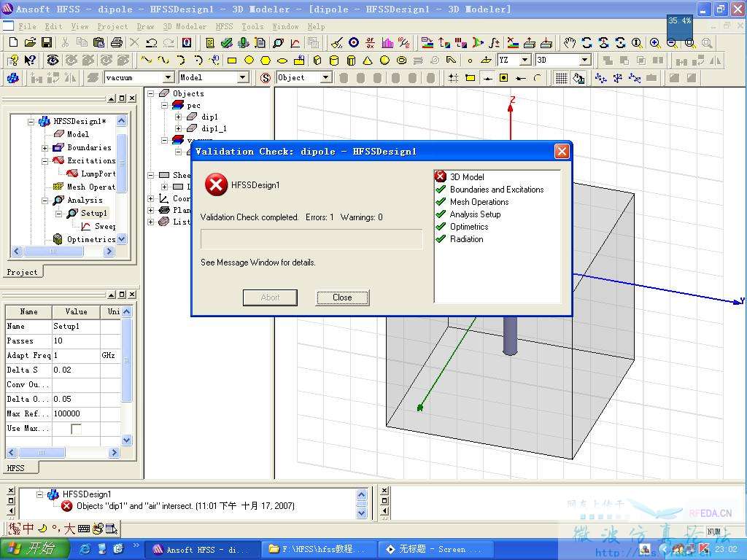Viewport: 747px width, 560px height.
Task: Switch to Ansoft HFSS taskbar button
Action: 202,550
